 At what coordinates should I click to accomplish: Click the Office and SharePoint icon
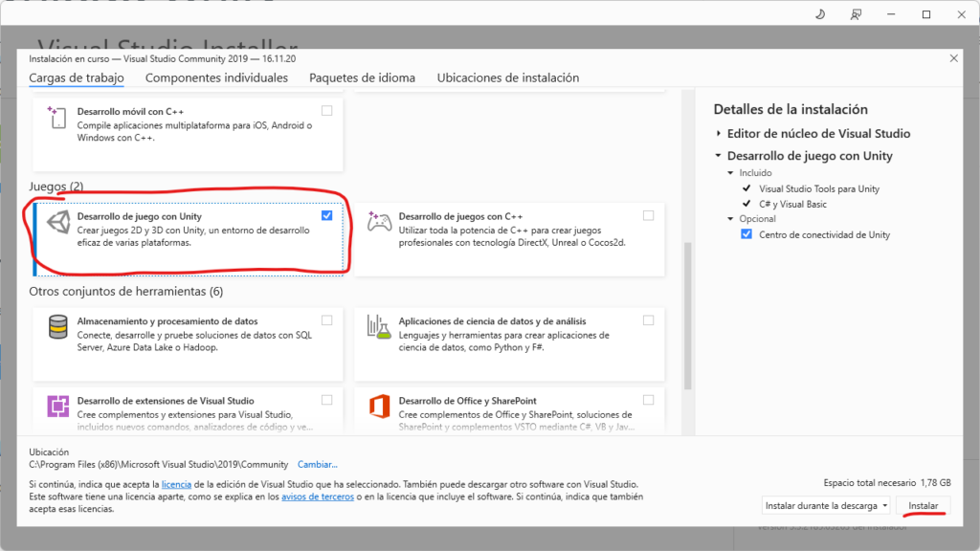tap(379, 406)
